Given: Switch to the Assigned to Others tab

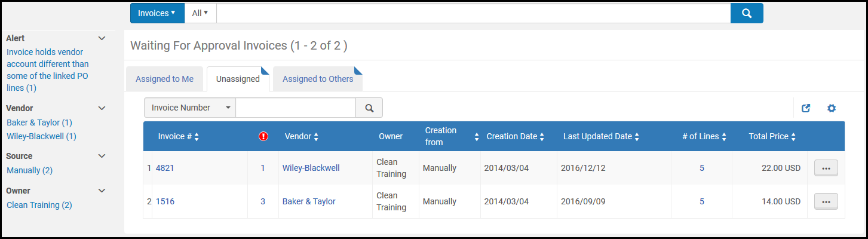Looking at the screenshot, I should (x=317, y=79).
